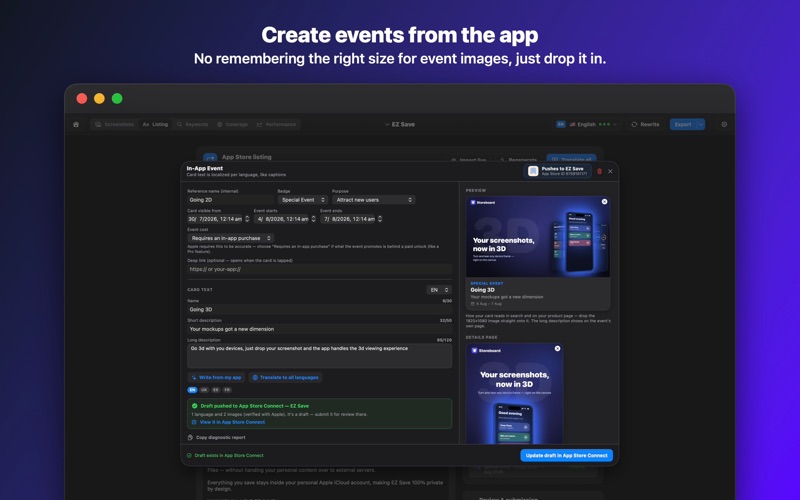Select the UK language chip
This screenshot has height=500, width=800.
[204, 390]
